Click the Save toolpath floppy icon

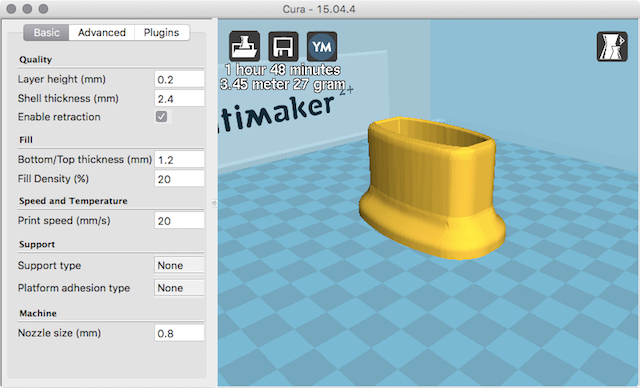click(x=283, y=47)
